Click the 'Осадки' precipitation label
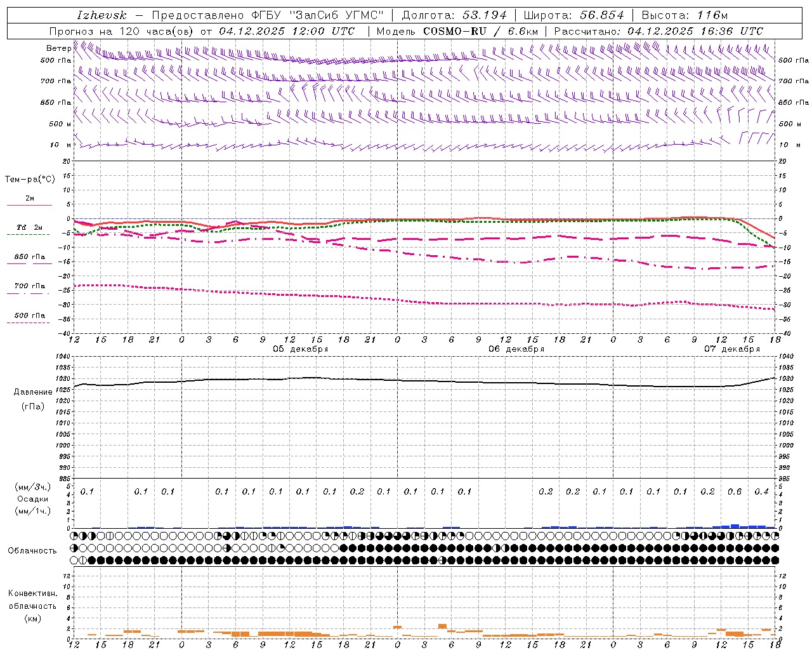The image size is (812, 650). pyautogui.click(x=33, y=499)
